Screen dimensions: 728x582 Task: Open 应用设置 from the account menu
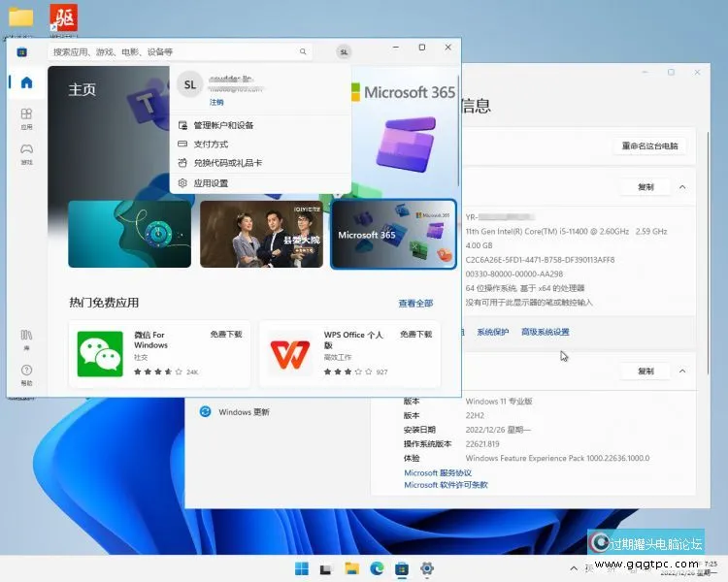click(211, 182)
